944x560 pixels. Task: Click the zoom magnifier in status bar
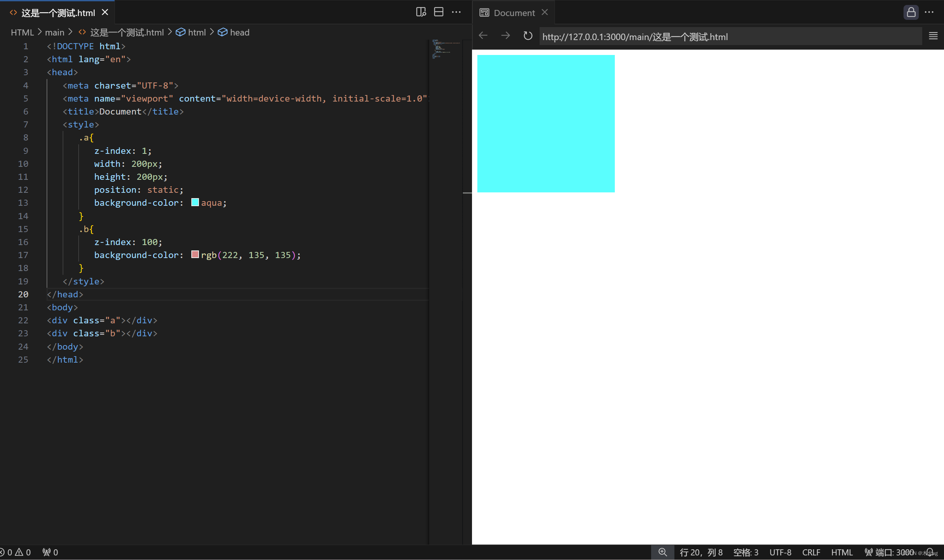(x=663, y=552)
